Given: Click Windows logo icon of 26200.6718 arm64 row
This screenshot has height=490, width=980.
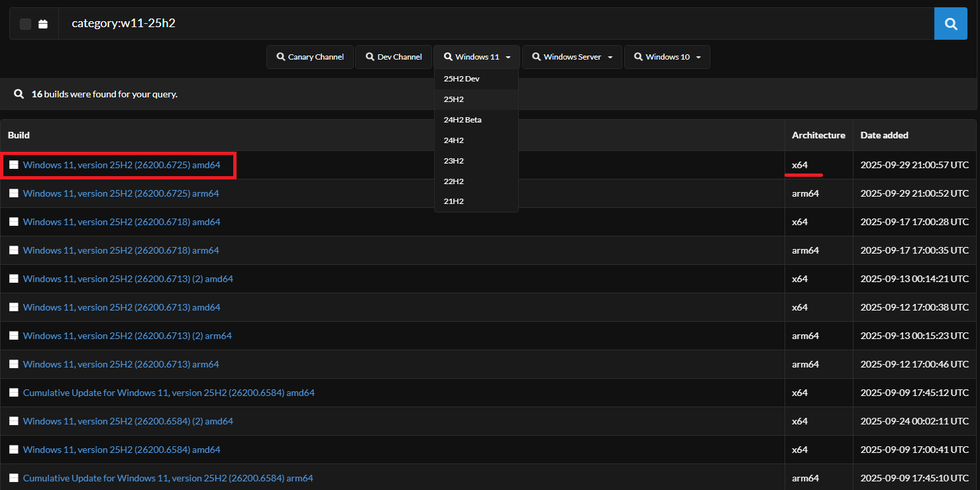Looking at the screenshot, I should pyautogui.click(x=14, y=250).
